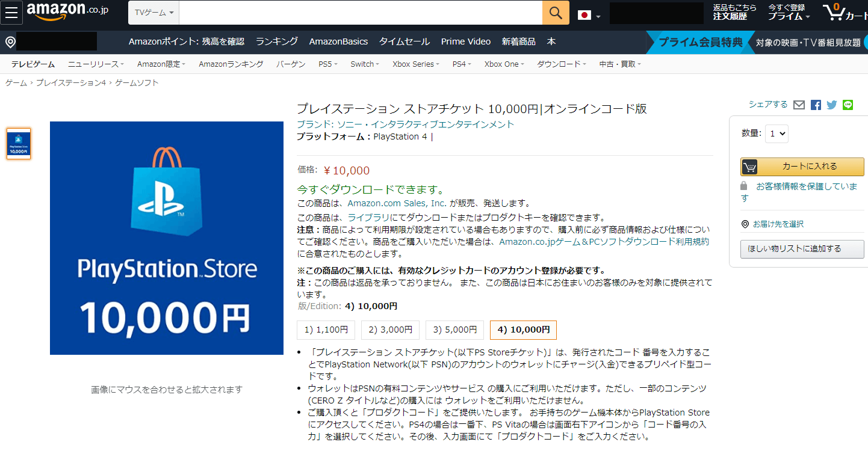Select the 3) 5,000円 edition
Screen dimensions: 868x451
[455, 330]
